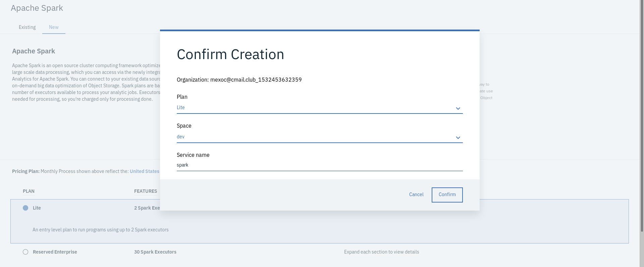Click the Service name label
The height and width of the screenshot is (267, 644).
click(193, 155)
